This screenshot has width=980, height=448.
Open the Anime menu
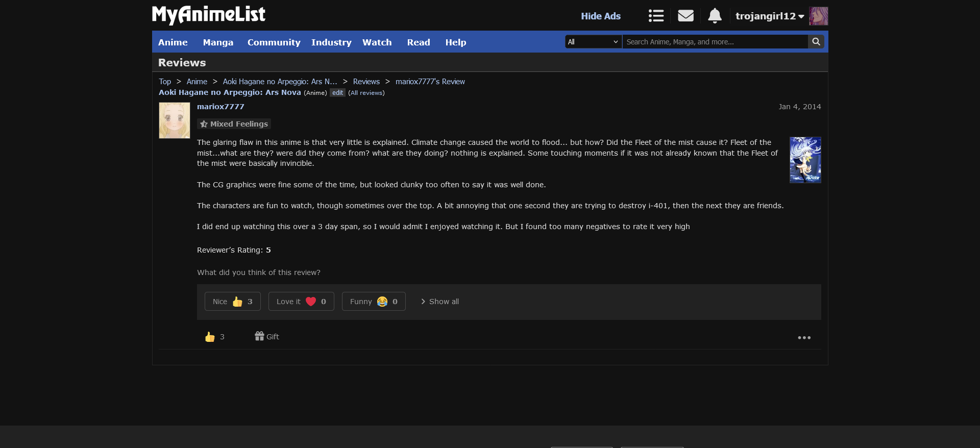click(173, 42)
